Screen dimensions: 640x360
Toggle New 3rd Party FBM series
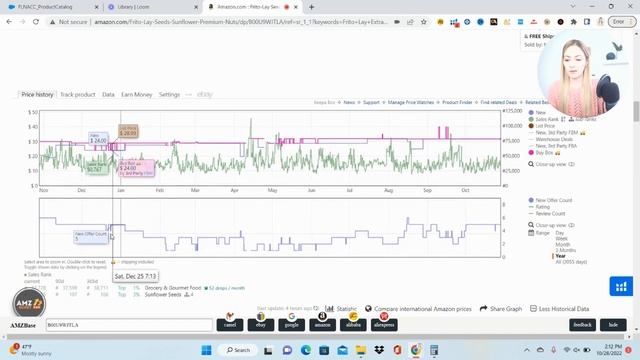[x=557, y=133]
